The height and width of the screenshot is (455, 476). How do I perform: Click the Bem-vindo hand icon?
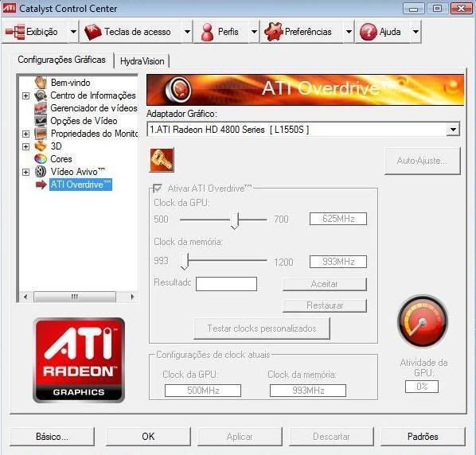[x=41, y=83]
